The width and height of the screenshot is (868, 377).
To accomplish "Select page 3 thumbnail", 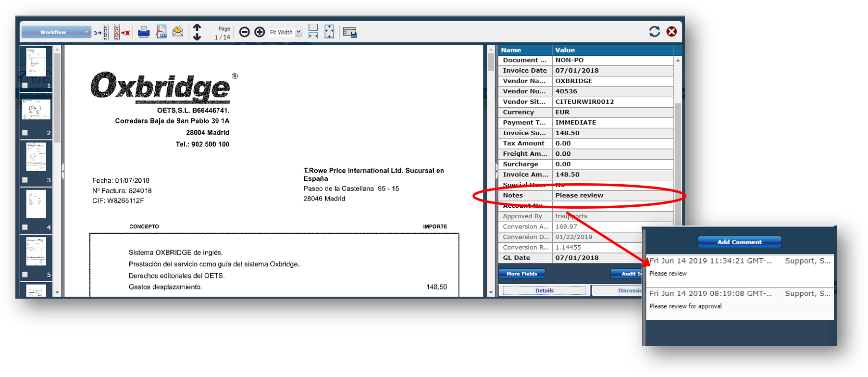I will tap(36, 156).
